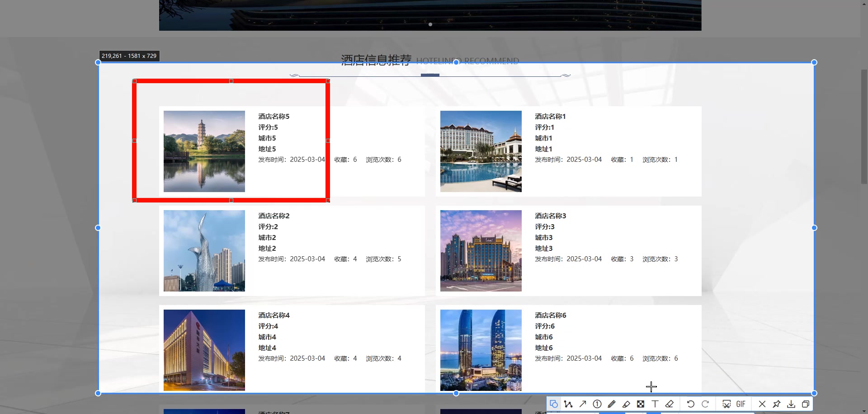Open the 酒店名称5 hotel title
Viewport: 868px width, 414px height.
point(274,117)
